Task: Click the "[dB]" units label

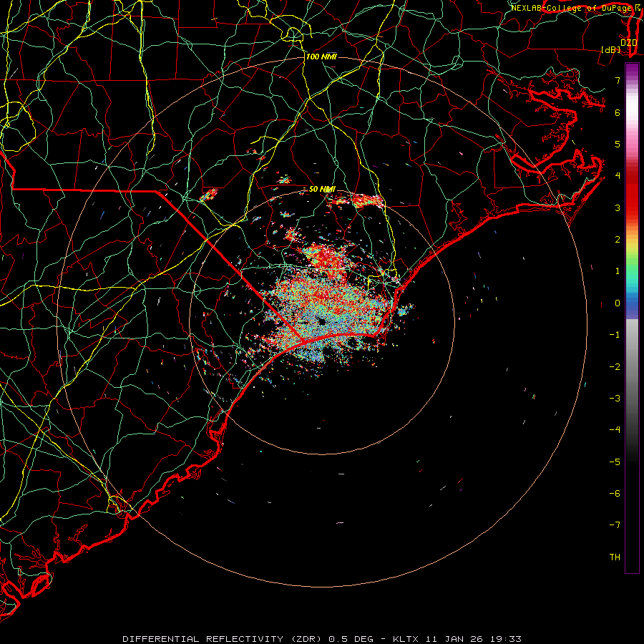Action: pyautogui.click(x=611, y=49)
